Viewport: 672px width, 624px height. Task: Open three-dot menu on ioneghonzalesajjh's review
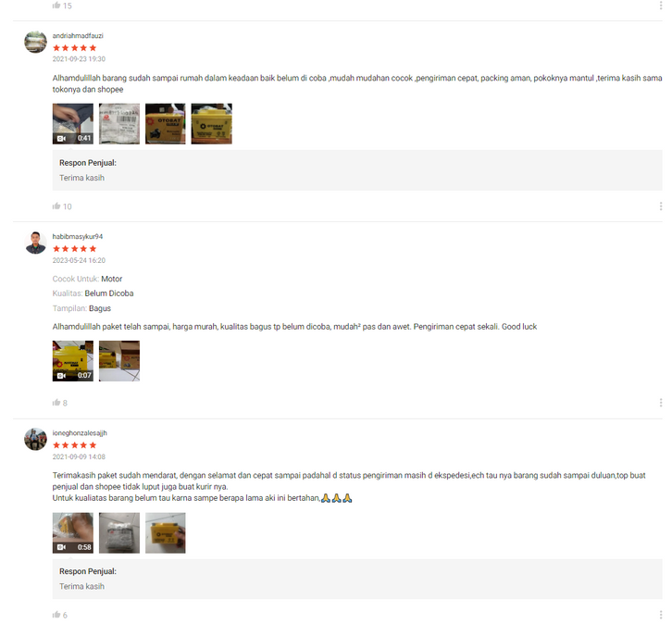coord(660,615)
